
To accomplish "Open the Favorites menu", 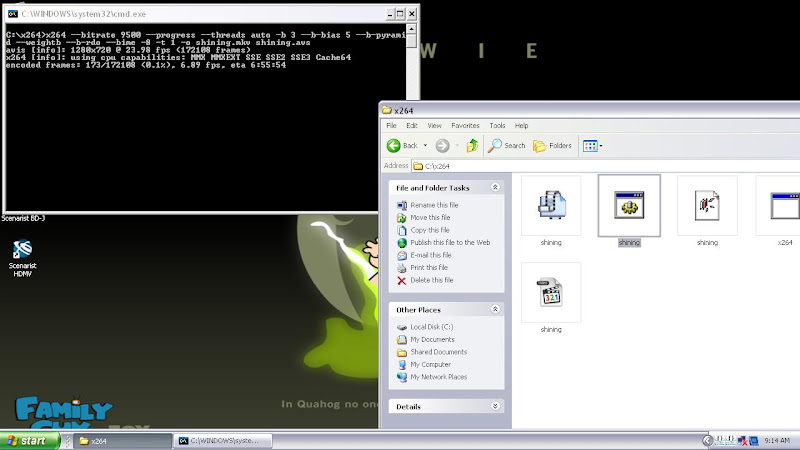I will tap(465, 126).
